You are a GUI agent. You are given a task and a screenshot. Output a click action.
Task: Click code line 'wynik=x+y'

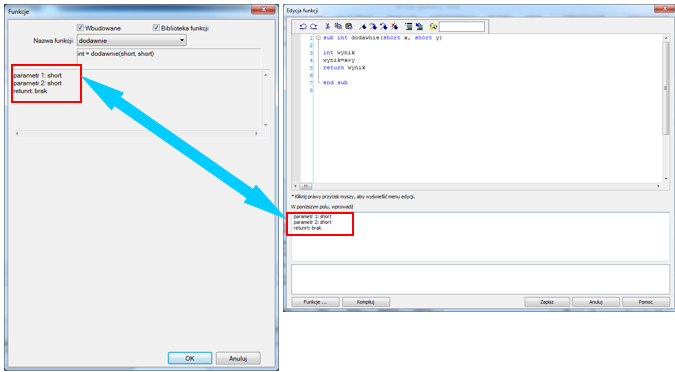coord(339,60)
